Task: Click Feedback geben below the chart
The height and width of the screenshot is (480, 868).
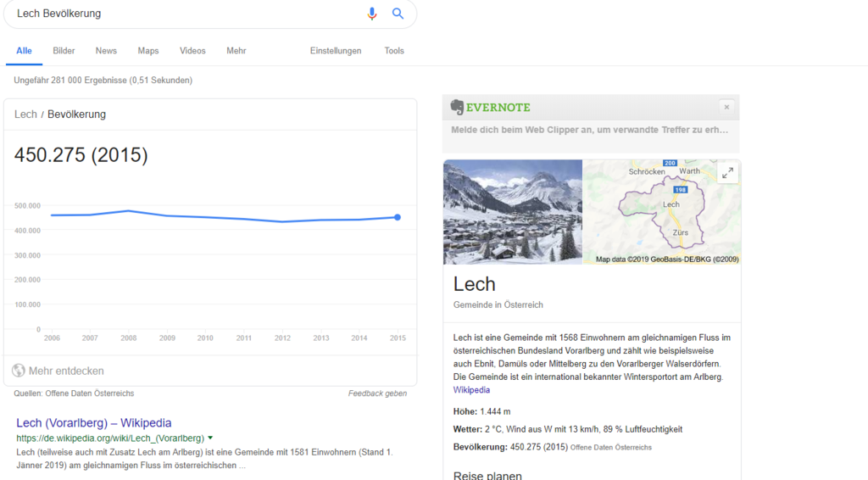Action: (x=377, y=393)
